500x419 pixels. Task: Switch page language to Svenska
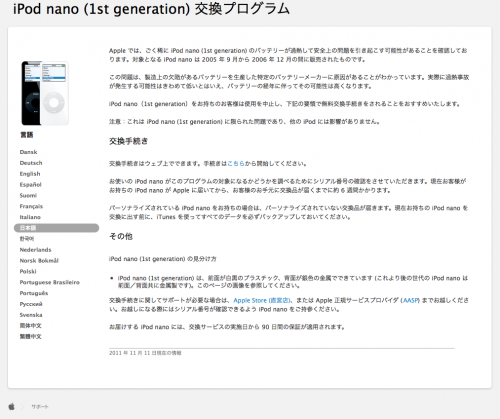pos(31,315)
